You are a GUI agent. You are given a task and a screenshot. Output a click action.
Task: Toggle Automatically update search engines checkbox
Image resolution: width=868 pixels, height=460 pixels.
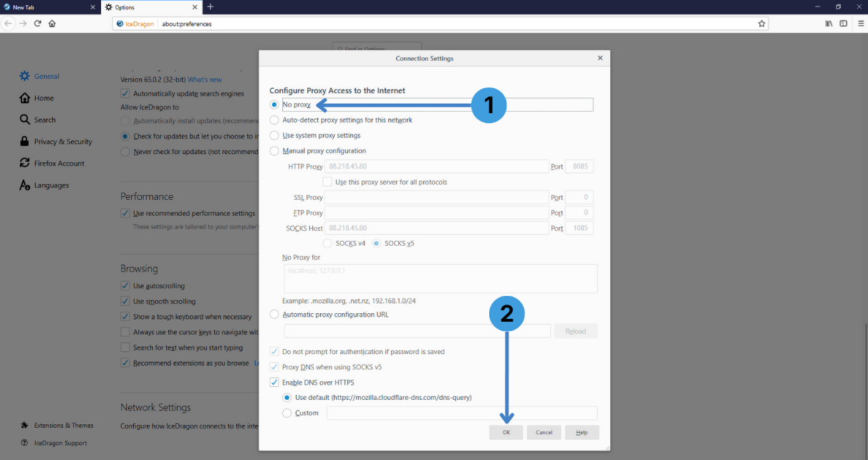point(125,93)
